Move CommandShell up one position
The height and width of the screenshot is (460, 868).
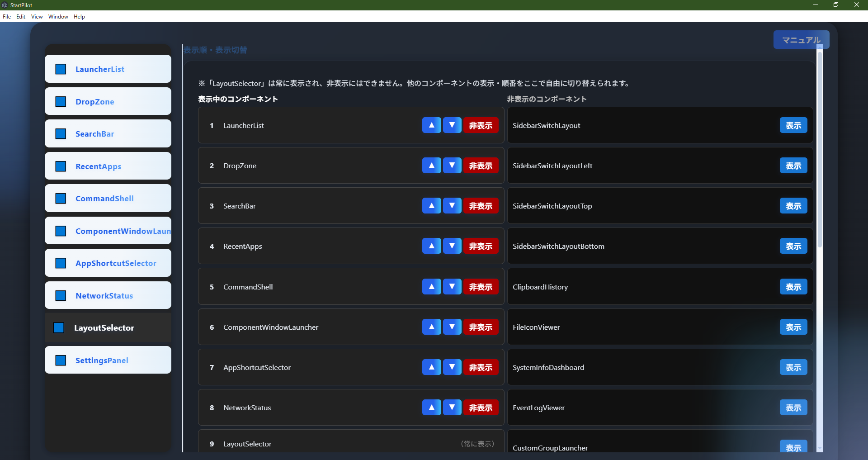pyautogui.click(x=431, y=286)
